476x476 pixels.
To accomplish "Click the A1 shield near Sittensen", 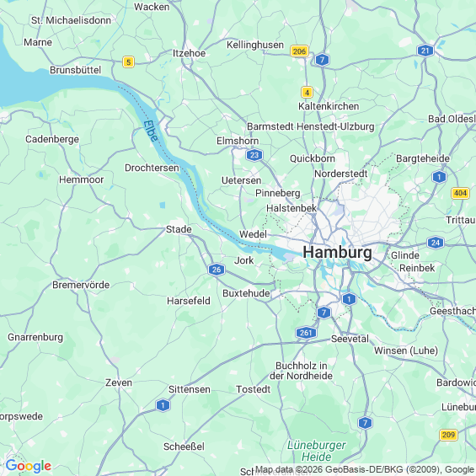I will point(163,405).
